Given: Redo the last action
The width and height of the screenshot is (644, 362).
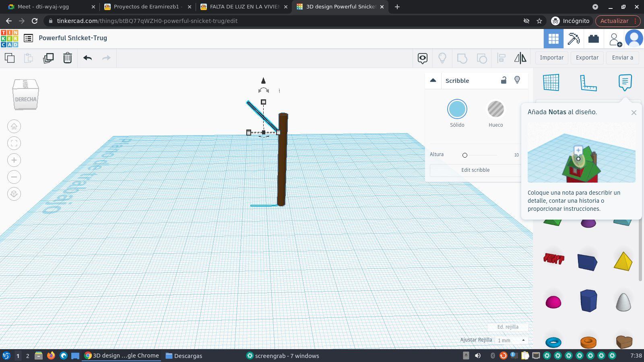Looking at the screenshot, I should [106, 58].
